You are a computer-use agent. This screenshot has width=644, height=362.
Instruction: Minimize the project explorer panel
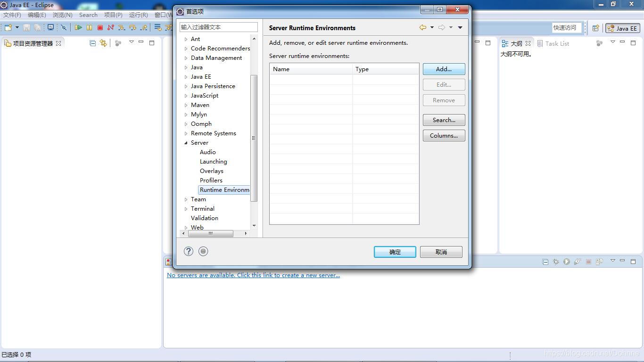click(x=141, y=42)
